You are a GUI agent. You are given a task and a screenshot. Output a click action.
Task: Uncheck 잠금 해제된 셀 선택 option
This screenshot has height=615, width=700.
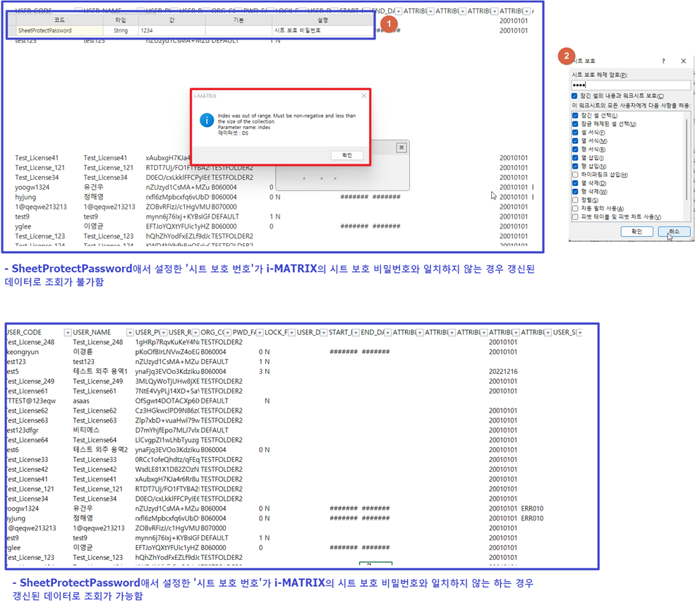(575, 124)
